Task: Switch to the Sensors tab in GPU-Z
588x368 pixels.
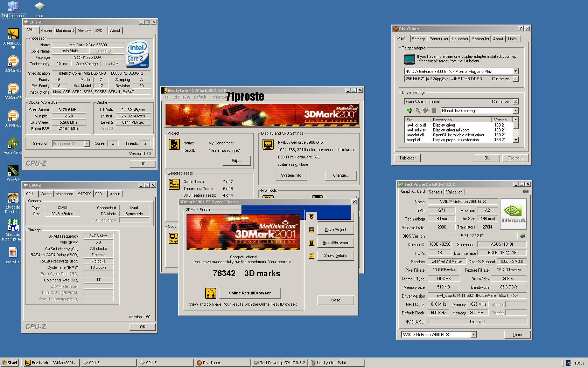Action: click(x=435, y=192)
